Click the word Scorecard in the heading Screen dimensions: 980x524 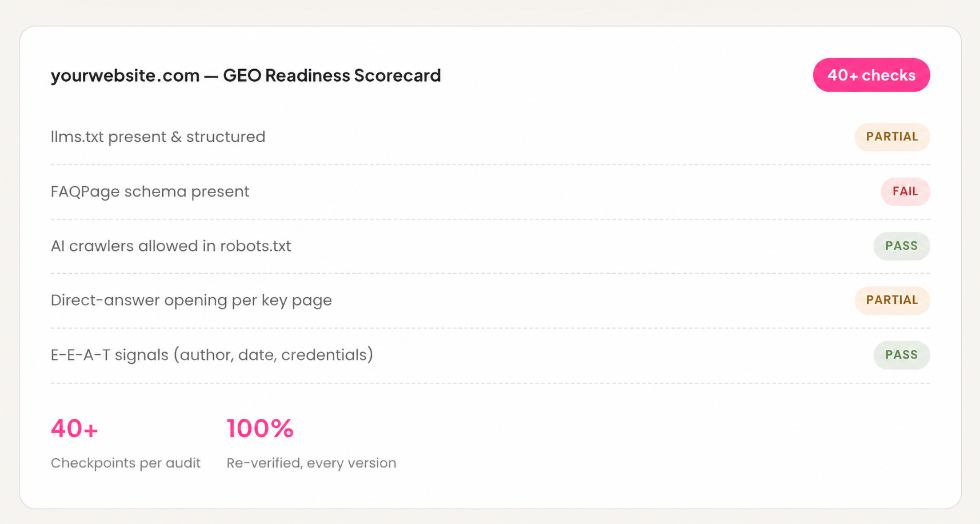(397, 75)
